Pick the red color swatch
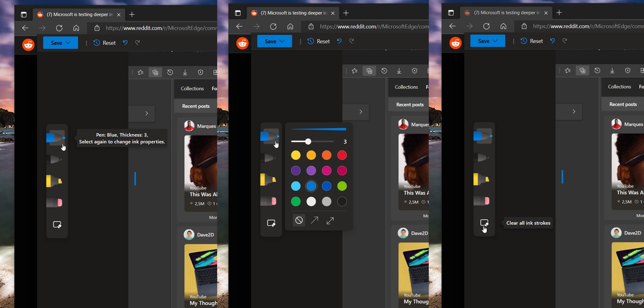This screenshot has width=644, height=308. point(342,155)
